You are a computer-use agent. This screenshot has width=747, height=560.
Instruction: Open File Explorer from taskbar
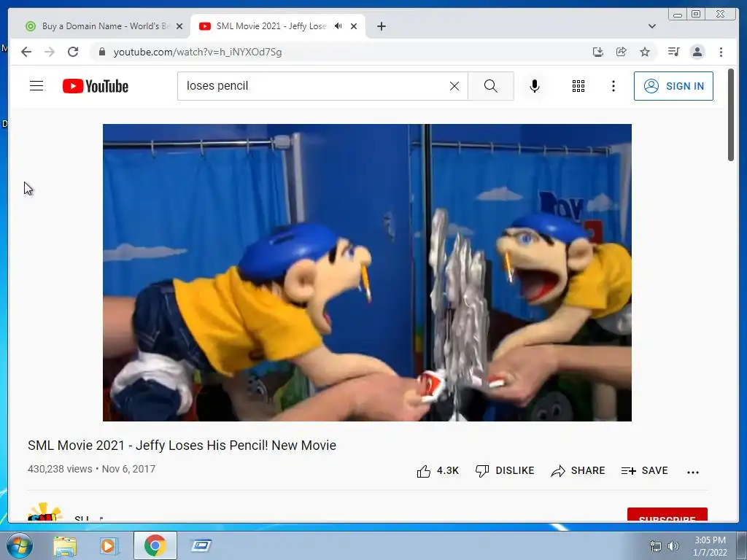65,545
